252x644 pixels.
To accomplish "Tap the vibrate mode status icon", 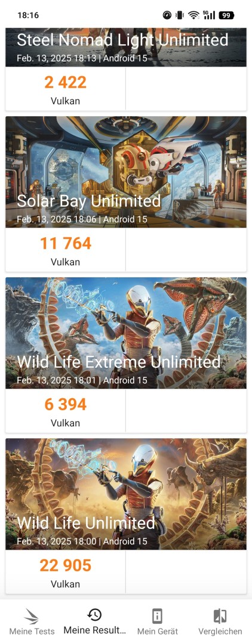I will (180, 15).
